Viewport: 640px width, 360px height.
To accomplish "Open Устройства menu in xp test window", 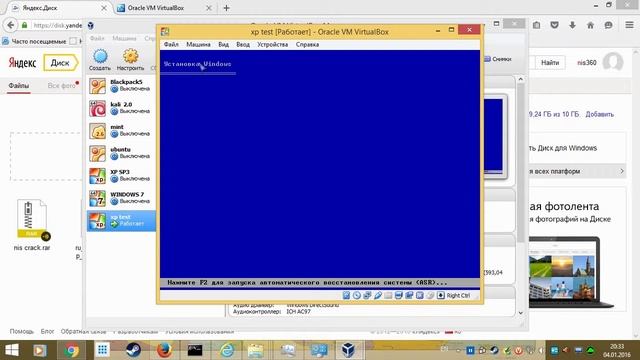I will 272,44.
